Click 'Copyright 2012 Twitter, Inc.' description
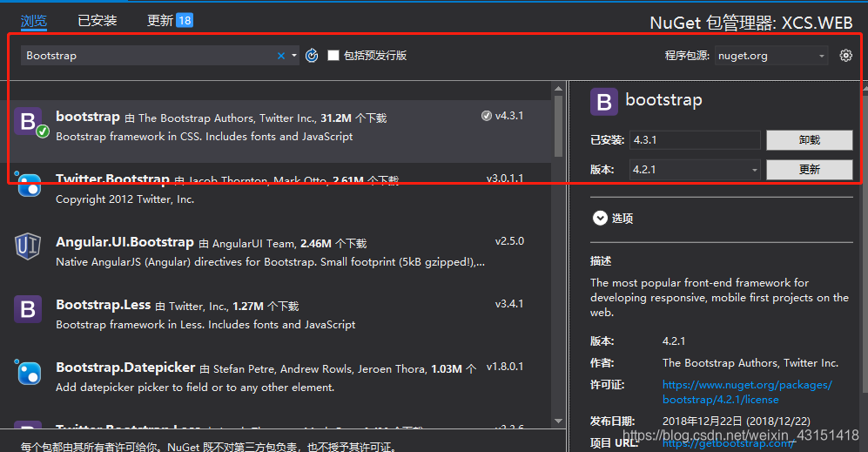Screen dimensions: 868x452 pos(124,199)
